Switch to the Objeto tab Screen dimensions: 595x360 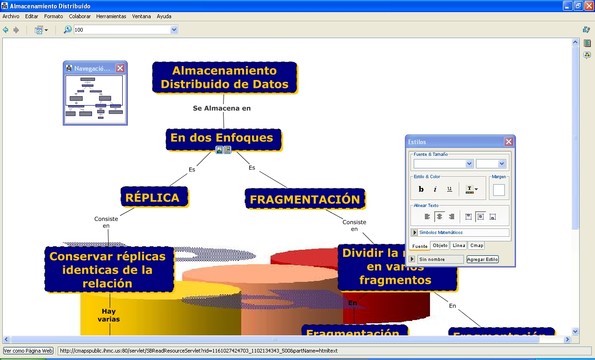coord(440,246)
